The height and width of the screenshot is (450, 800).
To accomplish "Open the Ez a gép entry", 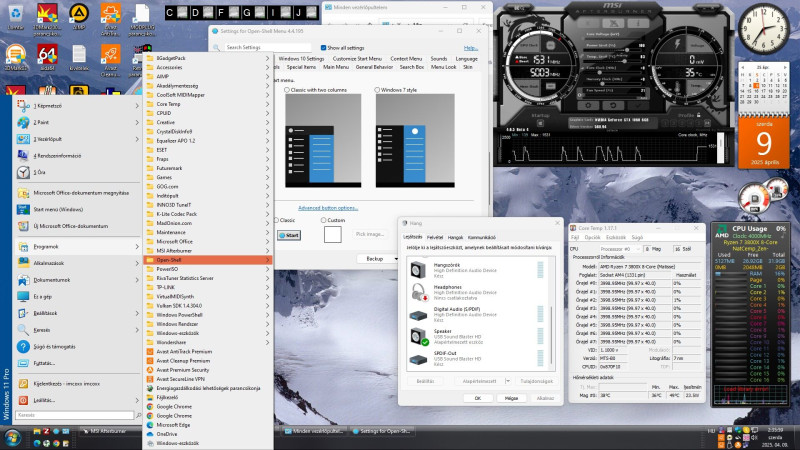I will pos(78,296).
